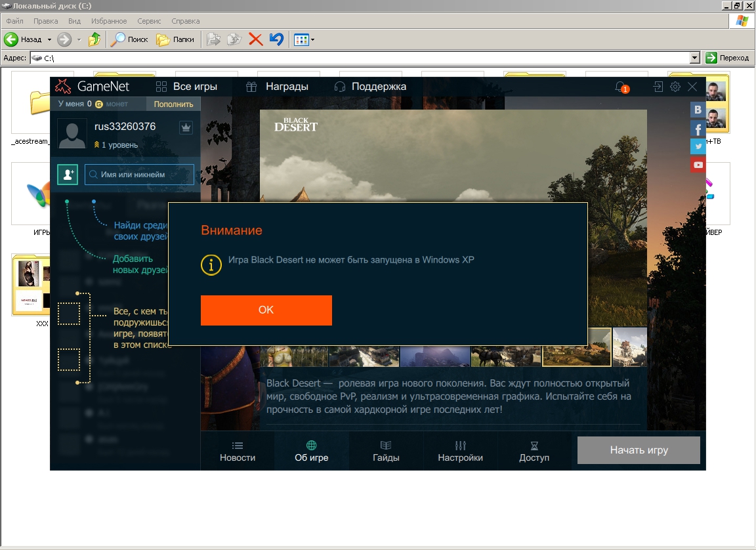Screen dimensions: 756x550
Task: Open the Избранное menu
Action: click(x=109, y=21)
